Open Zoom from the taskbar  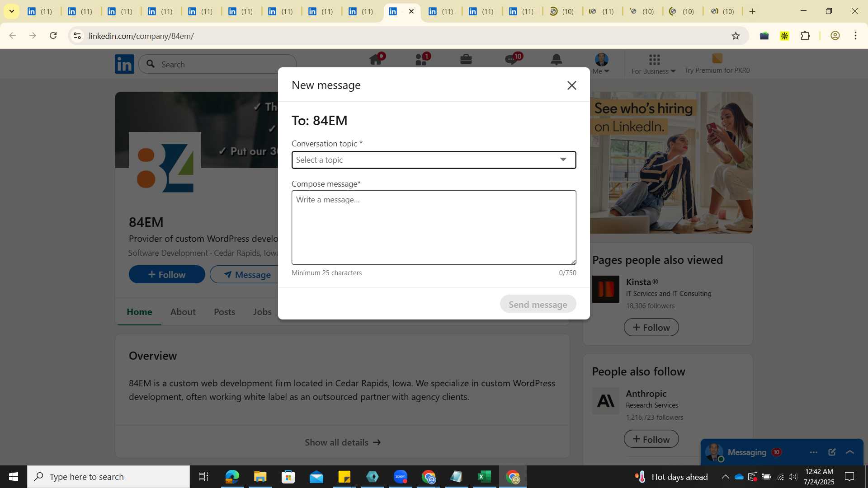click(400, 477)
